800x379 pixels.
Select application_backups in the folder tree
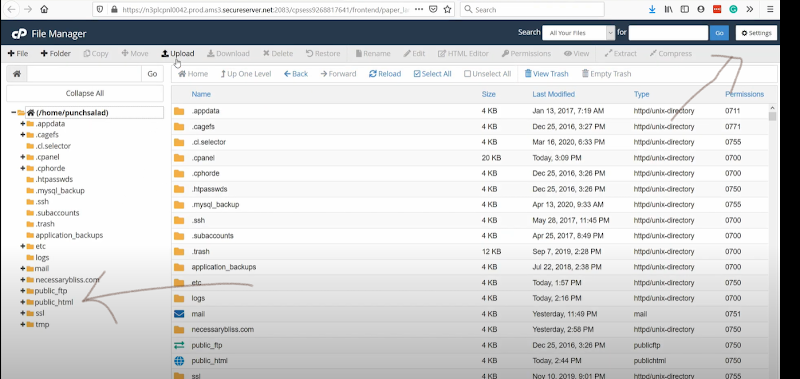click(x=69, y=235)
